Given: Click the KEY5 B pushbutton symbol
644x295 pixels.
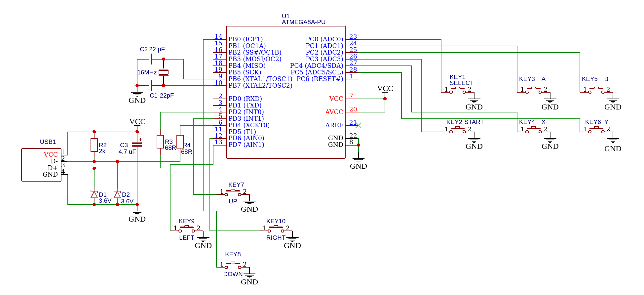Looking at the screenshot, I should point(596,90).
